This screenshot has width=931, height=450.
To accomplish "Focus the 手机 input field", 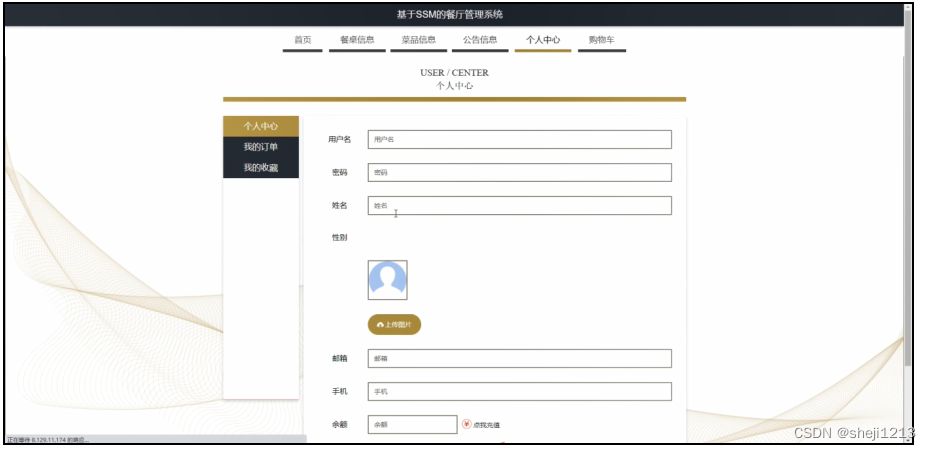I will pos(520,392).
